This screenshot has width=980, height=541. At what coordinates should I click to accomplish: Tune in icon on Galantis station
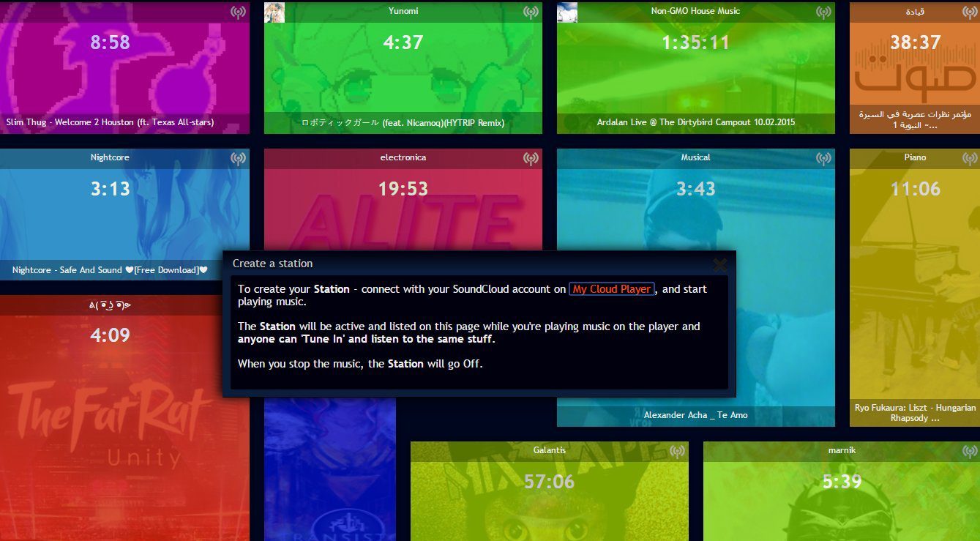tap(677, 451)
